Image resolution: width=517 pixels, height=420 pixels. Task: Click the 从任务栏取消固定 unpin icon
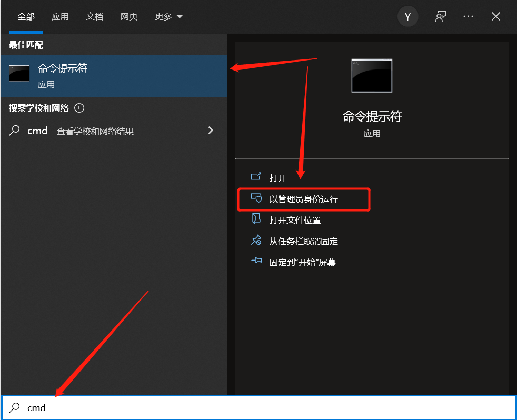pos(256,241)
